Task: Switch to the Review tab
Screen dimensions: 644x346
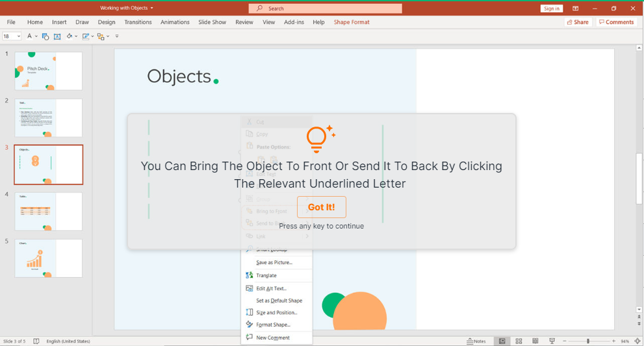Action: click(244, 22)
